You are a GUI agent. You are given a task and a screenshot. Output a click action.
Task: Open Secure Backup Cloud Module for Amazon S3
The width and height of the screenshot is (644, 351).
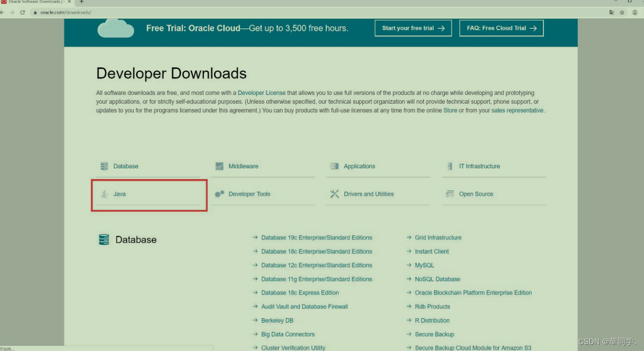tap(473, 348)
